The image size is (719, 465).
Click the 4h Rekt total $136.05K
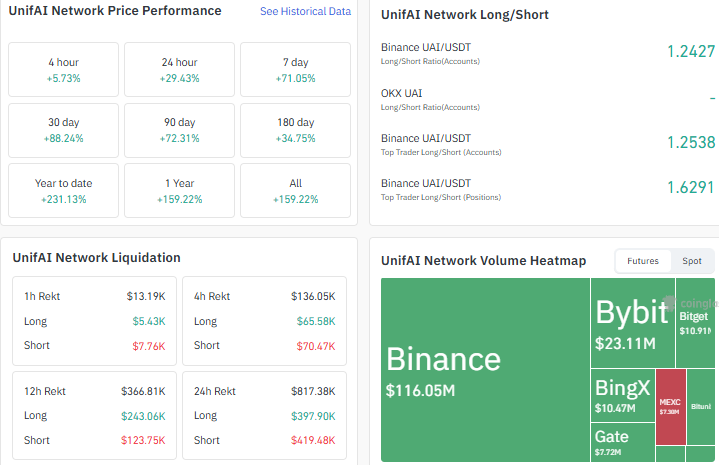tap(313, 297)
